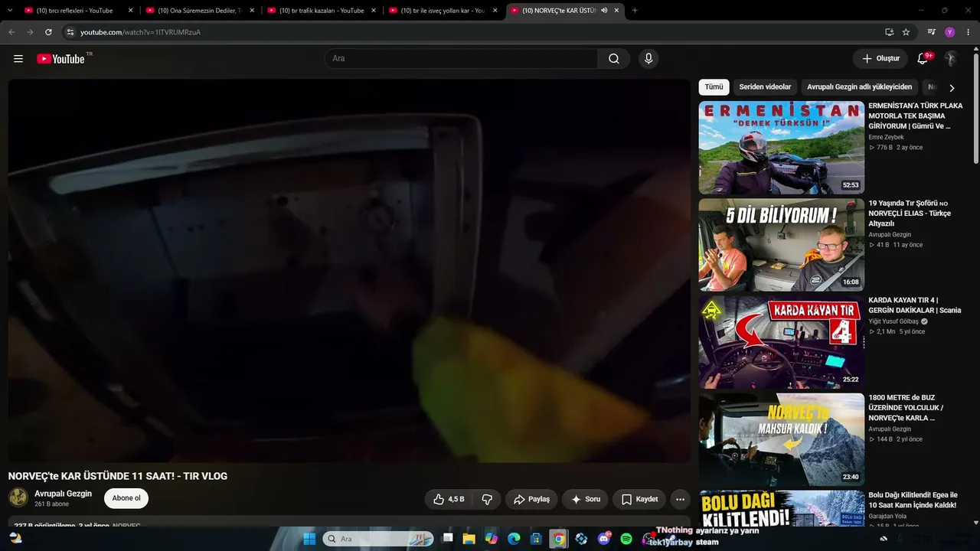Start voice search with the microphone

pyautogui.click(x=648, y=59)
